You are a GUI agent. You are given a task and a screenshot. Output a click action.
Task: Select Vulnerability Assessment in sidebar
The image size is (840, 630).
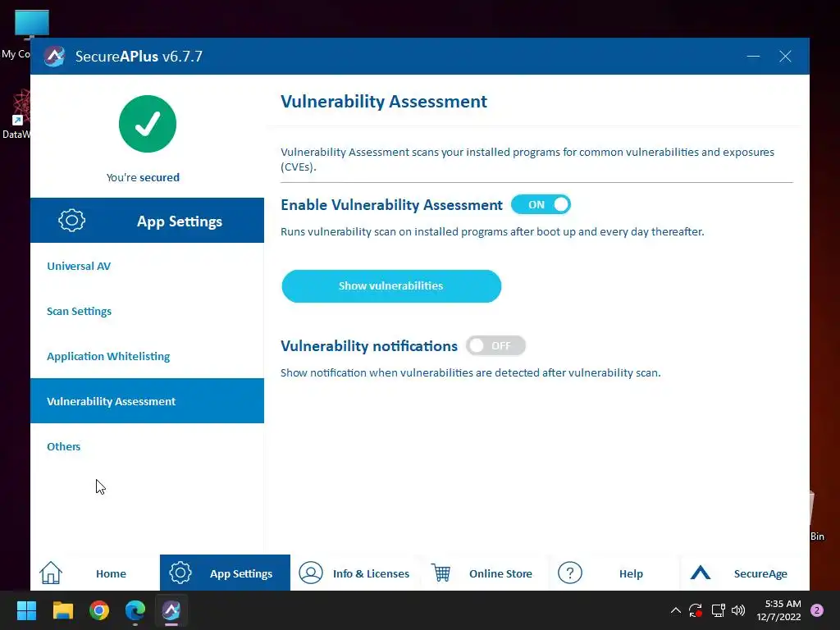pyautogui.click(x=148, y=400)
